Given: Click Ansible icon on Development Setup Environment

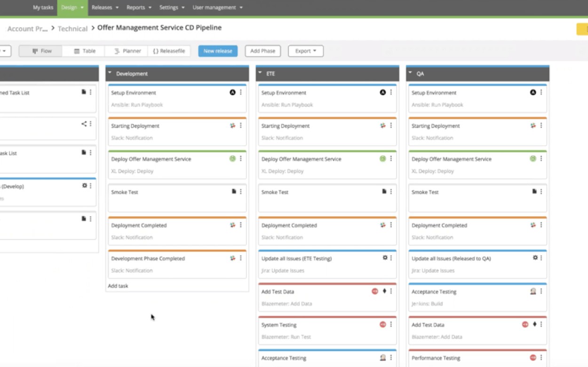Looking at the screenshot, I should coord(232,93).
